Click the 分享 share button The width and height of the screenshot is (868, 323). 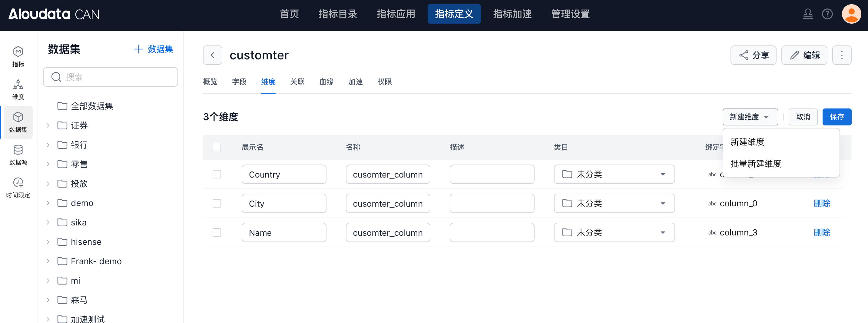click(x=753, y=55)
